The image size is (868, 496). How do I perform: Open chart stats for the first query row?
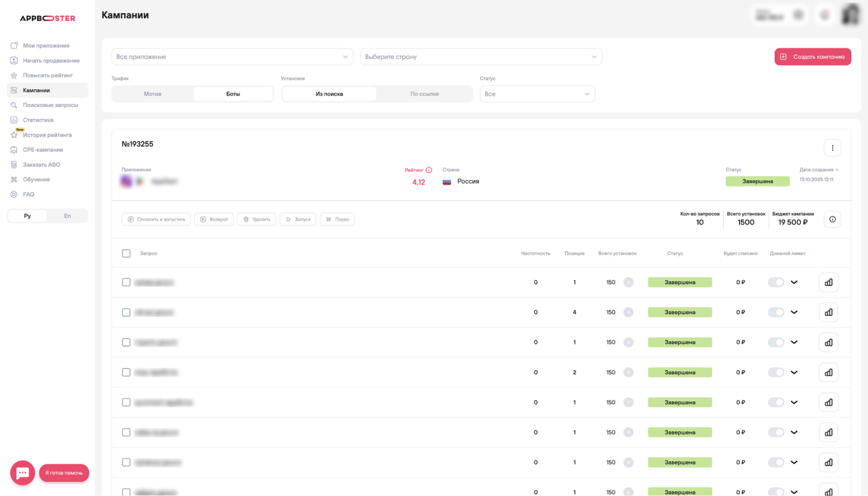tap(828, 282)
